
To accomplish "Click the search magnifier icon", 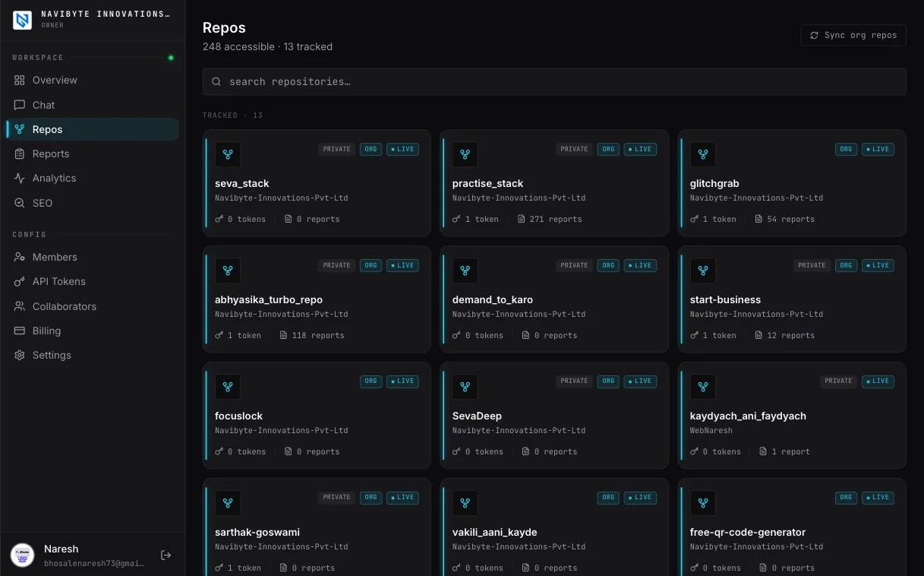I will pyautogui.click(x=216, y=81).
